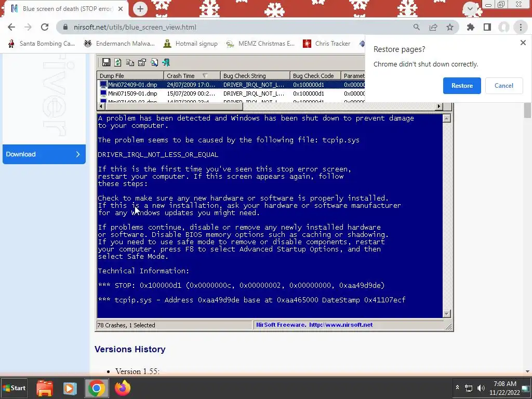The image size is (532, 399).
Task: Select row Mini071509-01.dmp
Action: [x=231, y=94]
